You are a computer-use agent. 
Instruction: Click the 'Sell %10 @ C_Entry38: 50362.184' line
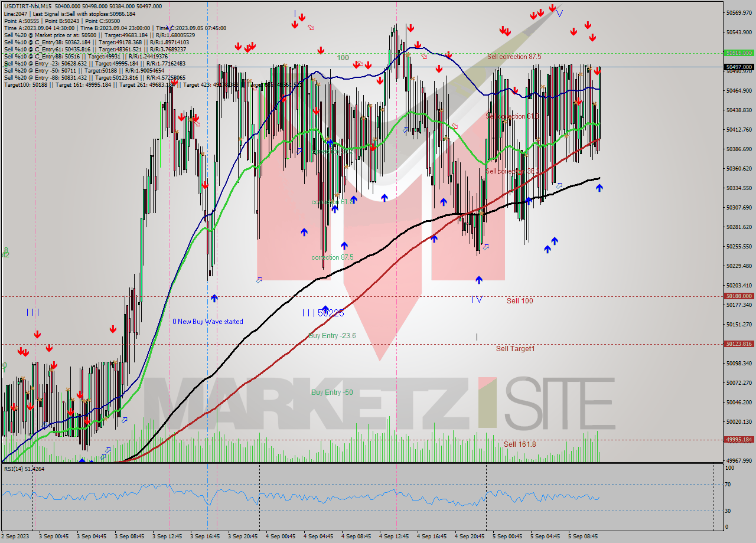(x=96, y=42)
